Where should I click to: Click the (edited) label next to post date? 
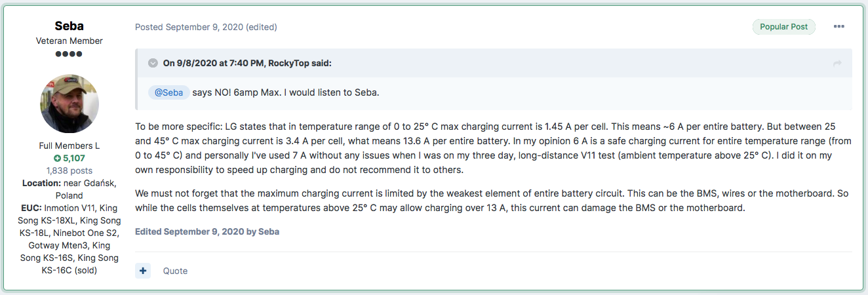point(262,27)
